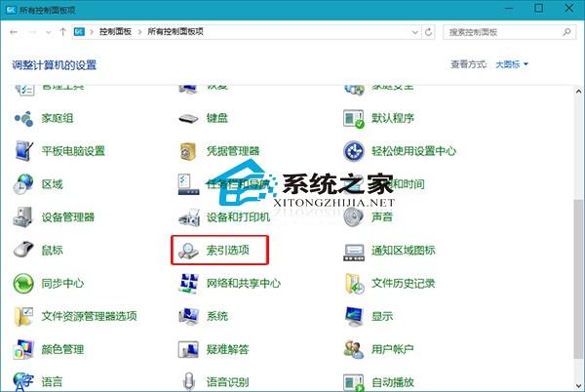Open the 系统 system icon
The width and height of the screenshot is (585, 392).
pos(188,316)
